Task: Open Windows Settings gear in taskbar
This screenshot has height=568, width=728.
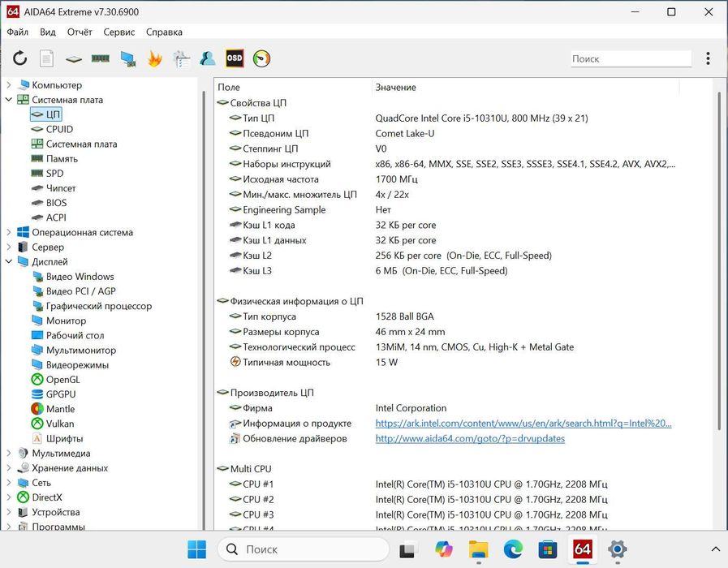Action: click(618, 549)
